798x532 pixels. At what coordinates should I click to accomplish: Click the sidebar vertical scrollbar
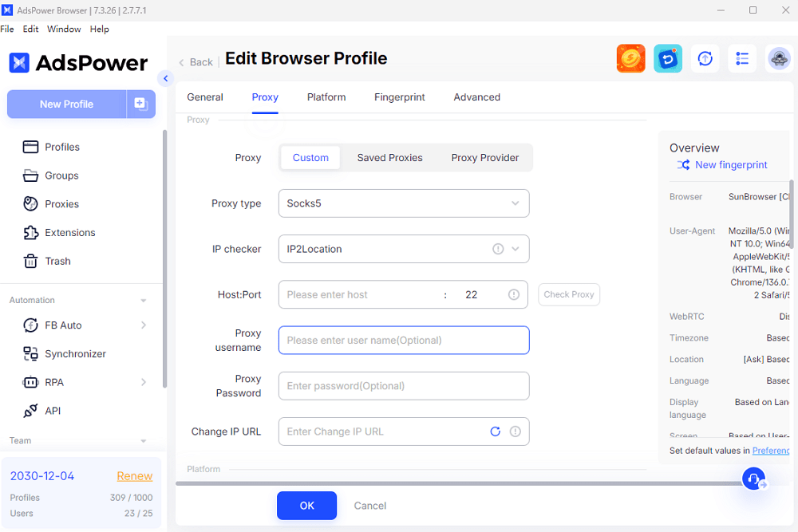[164, 258]
